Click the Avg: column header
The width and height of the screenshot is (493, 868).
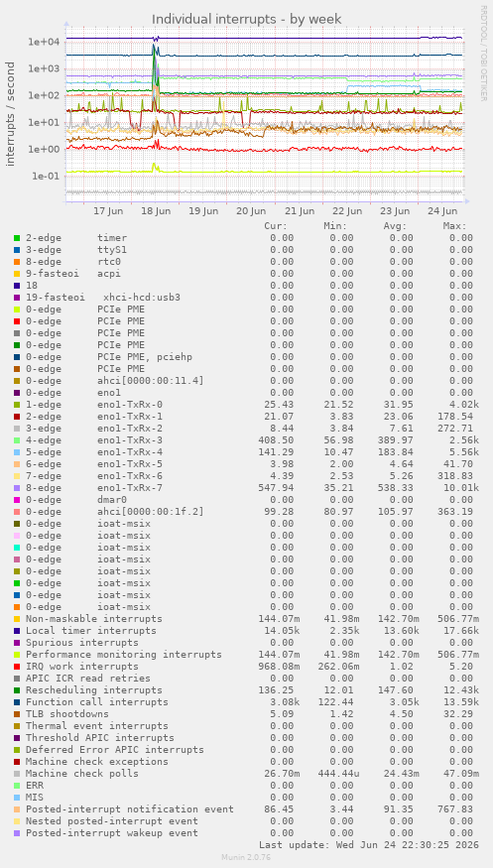(x=395, y=226)
